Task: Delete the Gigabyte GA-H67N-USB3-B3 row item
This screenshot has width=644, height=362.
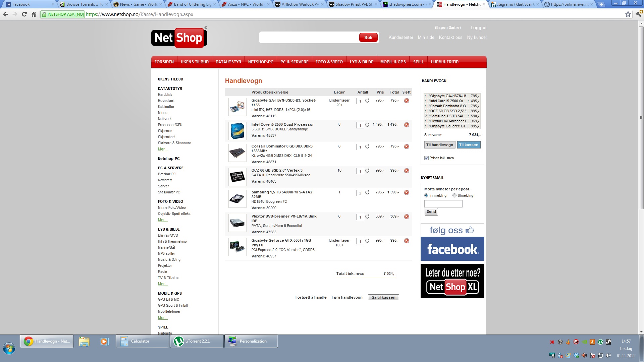Action: pyautogui.click(x=407, y=101)
